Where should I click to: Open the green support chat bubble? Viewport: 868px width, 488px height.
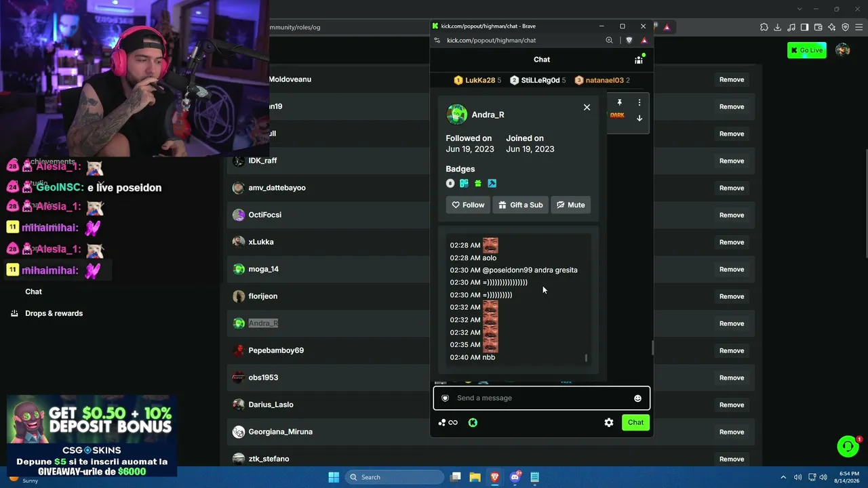pos(848,447)
